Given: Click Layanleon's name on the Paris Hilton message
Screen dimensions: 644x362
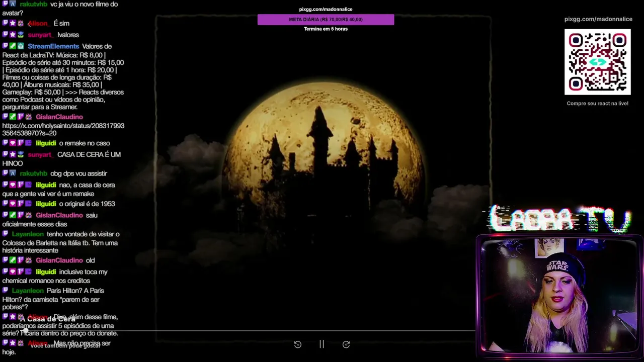Looking at the screenshot, I should 28,291.
